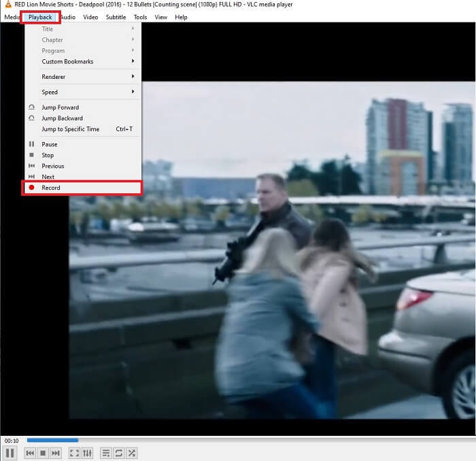The height and width of the screenshot is (461, 476).
Task: Open the Help menu
Action: coord(181,17)
